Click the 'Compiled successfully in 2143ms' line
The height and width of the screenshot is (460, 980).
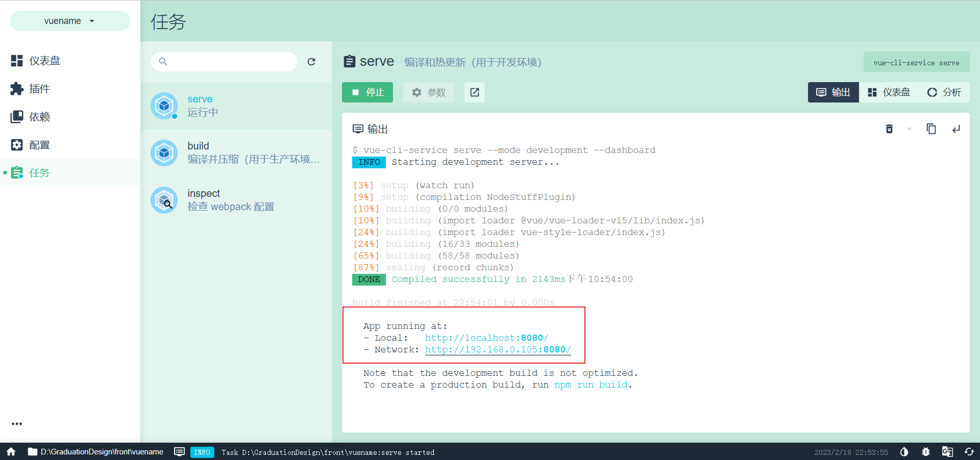478,279
